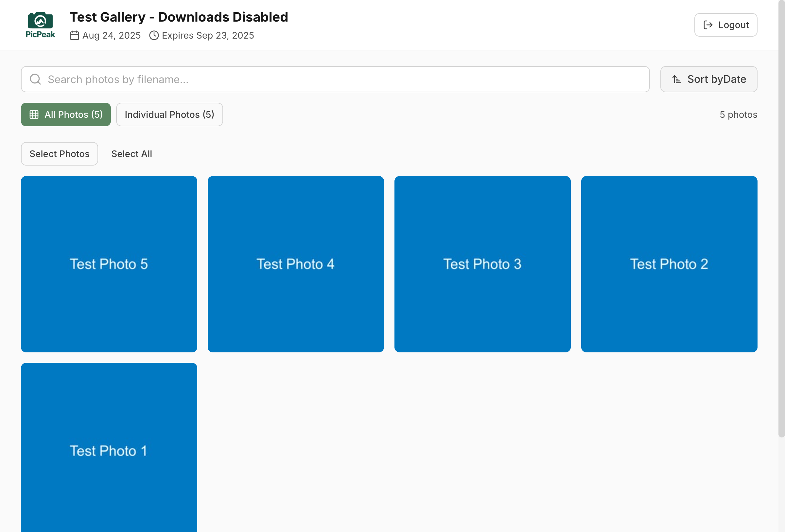Click the magnifier icon in search box
785x532 pixels.
pyautogui.click(x=35, y=80)
